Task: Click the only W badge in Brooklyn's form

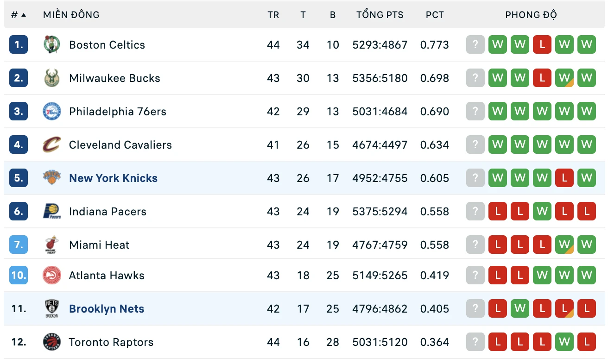Action: tap(520, 309)
